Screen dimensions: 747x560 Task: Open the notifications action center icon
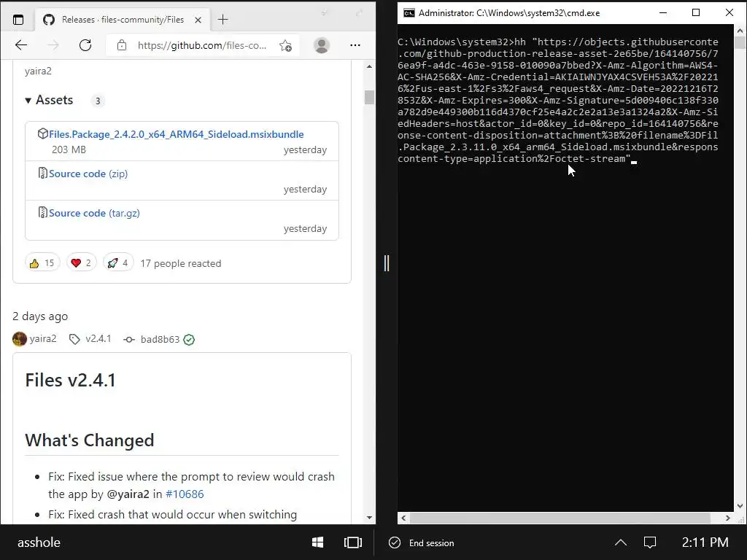pos(650,542)
